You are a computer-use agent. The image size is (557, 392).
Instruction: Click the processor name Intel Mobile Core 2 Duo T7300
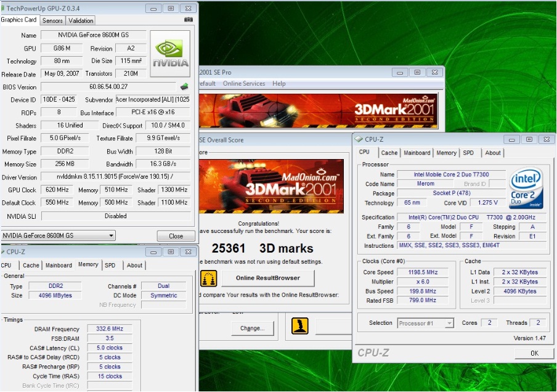point(451,174)
